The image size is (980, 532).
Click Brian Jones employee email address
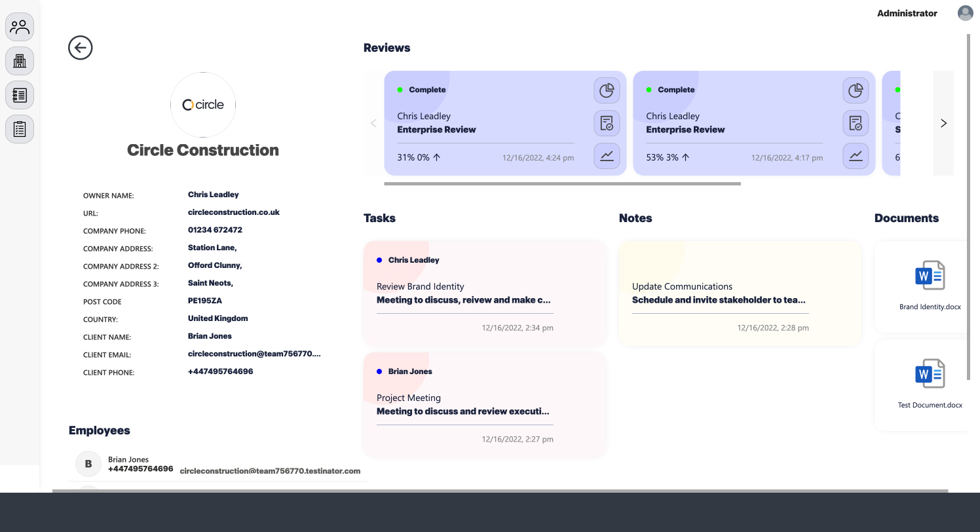270,471
